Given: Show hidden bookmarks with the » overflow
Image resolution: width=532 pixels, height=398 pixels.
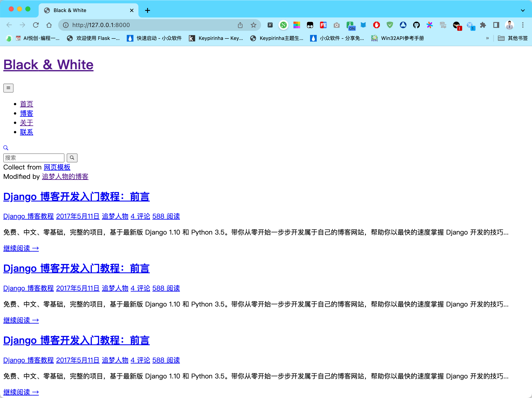Looking at the screenshot, I should [487, 38].
